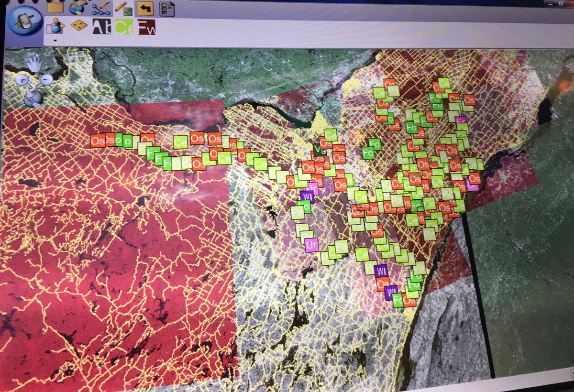This screenshot has width=574, height=392.
Task: Click the yellow back arrow button
Action: (x=145, y=8)
